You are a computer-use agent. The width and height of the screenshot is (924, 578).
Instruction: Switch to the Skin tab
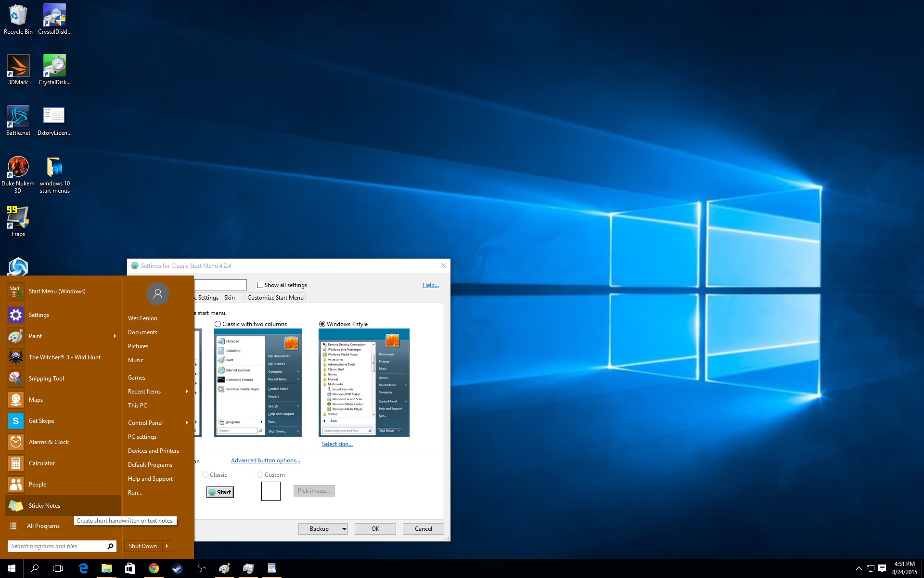(x=230, y=297)
